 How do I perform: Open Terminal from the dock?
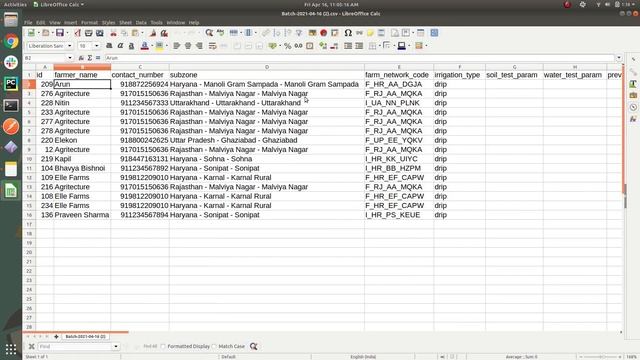point(11,105)
